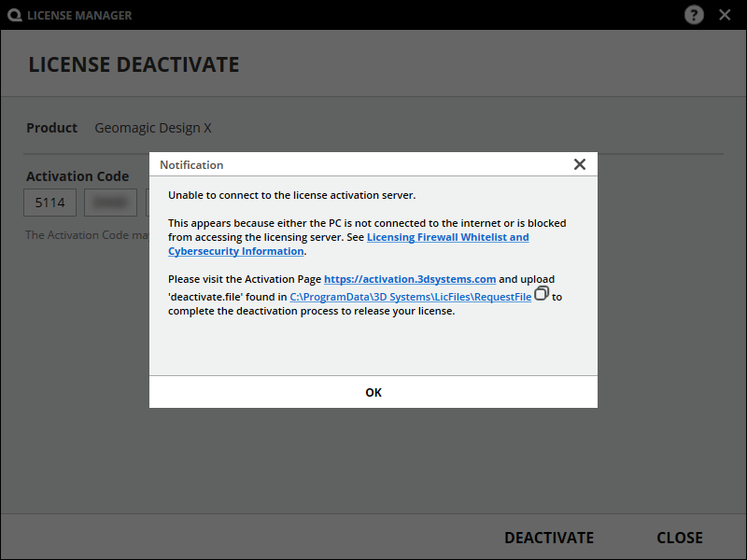The width and height of the screenshot is (747, 560).
Task: Click the CLOSE button at bottom right
Action: (680, 538)
